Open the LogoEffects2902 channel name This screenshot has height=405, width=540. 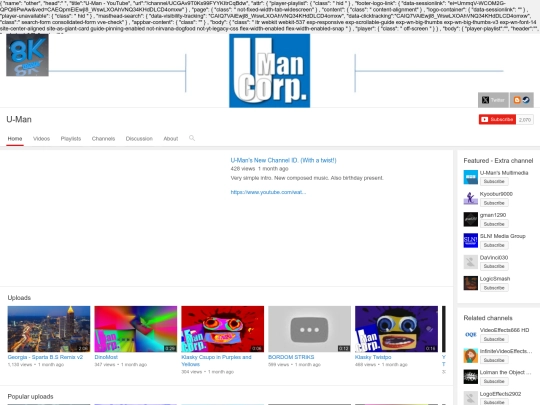(500, 394)
